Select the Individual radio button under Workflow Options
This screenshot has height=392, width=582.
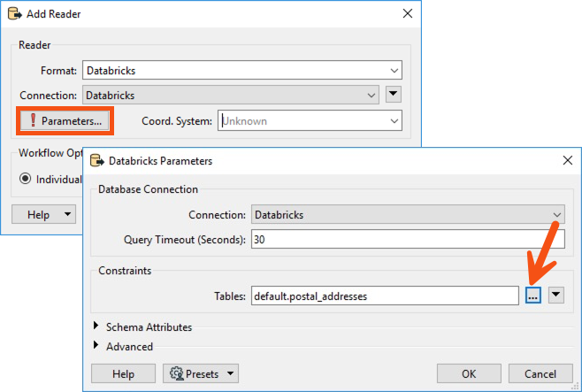point(26,179)
